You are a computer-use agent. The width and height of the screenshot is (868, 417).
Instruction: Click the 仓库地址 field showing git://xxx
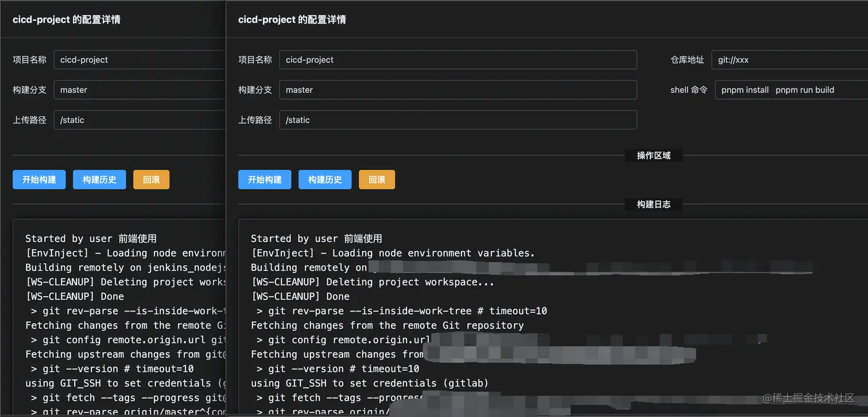coord(792,60)
